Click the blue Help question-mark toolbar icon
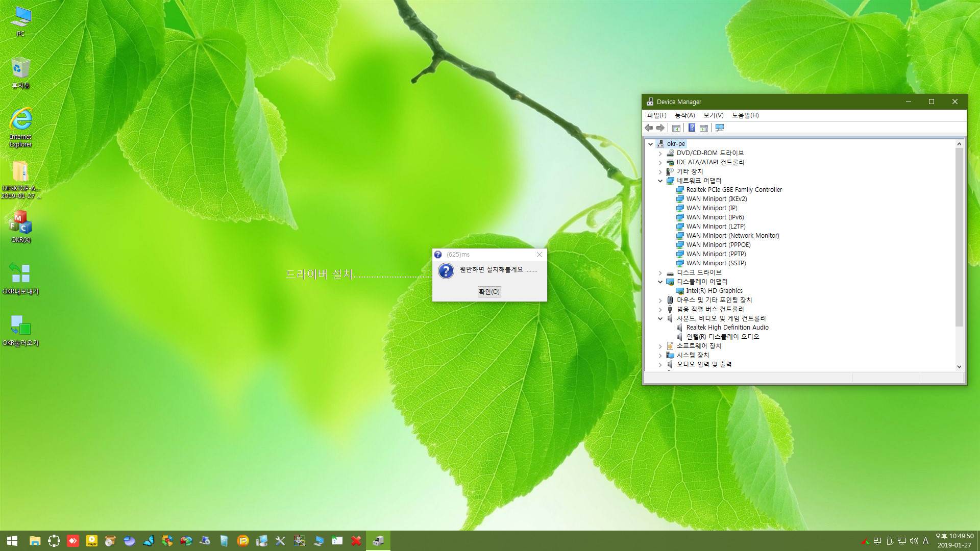Viewport: 980px width, 551px height. tap(692, 128)
